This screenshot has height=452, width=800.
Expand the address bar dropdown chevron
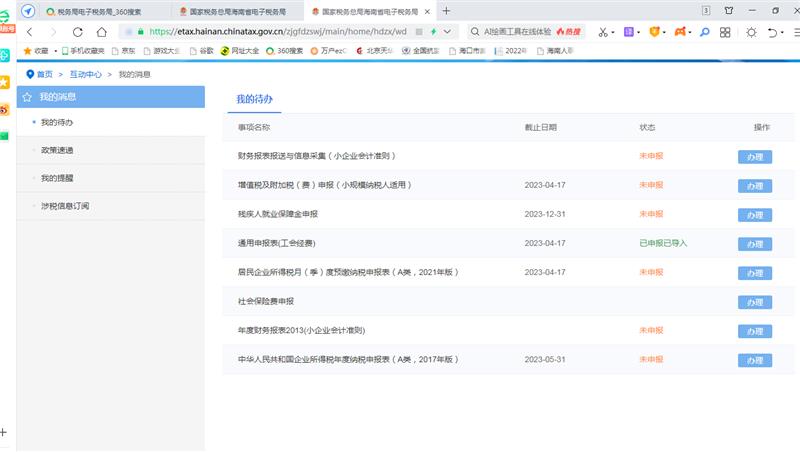pos(447,32)
